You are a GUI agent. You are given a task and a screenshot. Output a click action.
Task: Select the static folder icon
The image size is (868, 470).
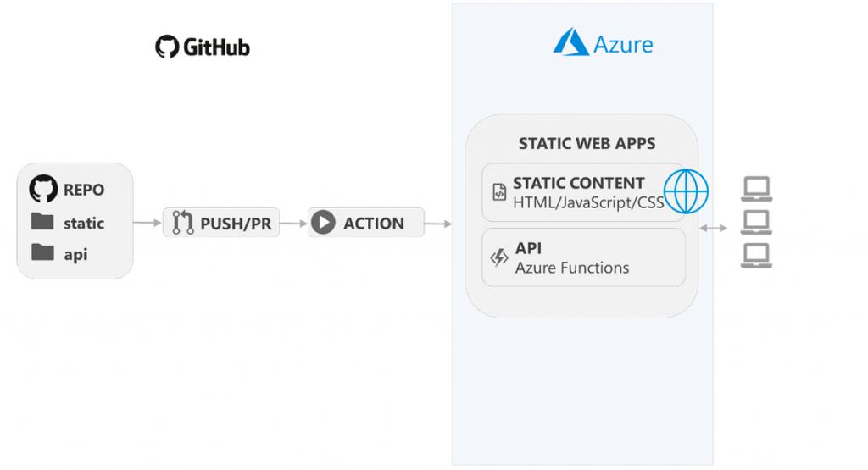point(42,222)
